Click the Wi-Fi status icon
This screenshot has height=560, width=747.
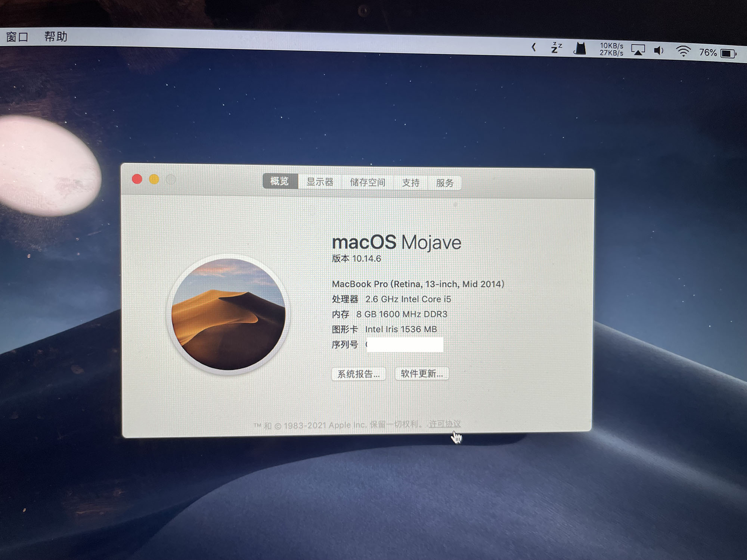coord(683,51)
